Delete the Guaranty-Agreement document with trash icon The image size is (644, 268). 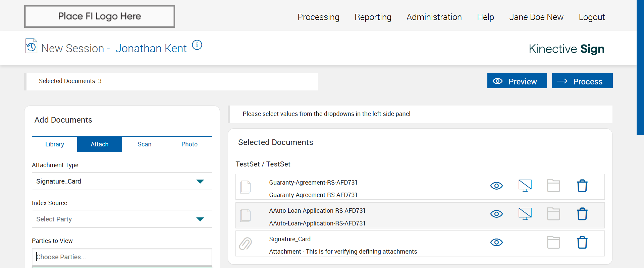coord(582,186)
